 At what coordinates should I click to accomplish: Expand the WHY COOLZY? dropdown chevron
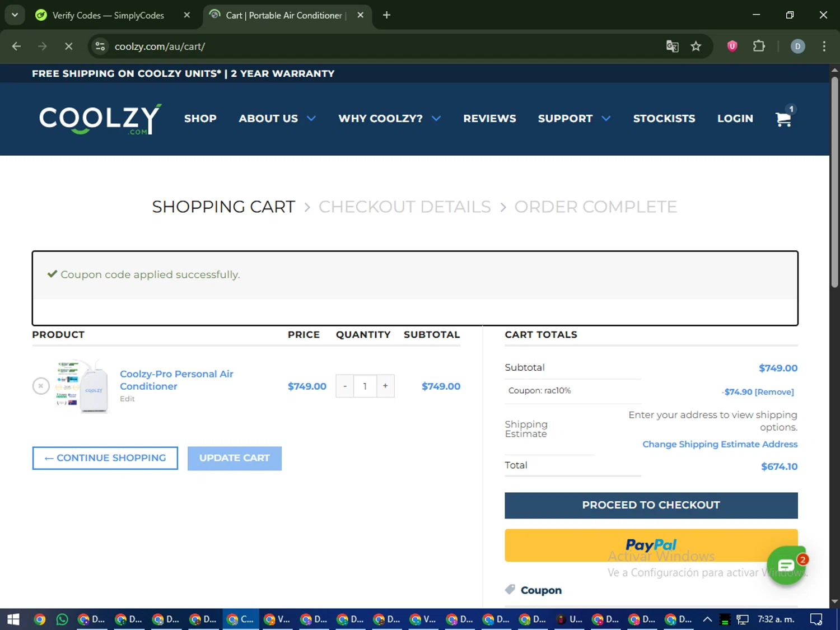click(x=436, y=119)
